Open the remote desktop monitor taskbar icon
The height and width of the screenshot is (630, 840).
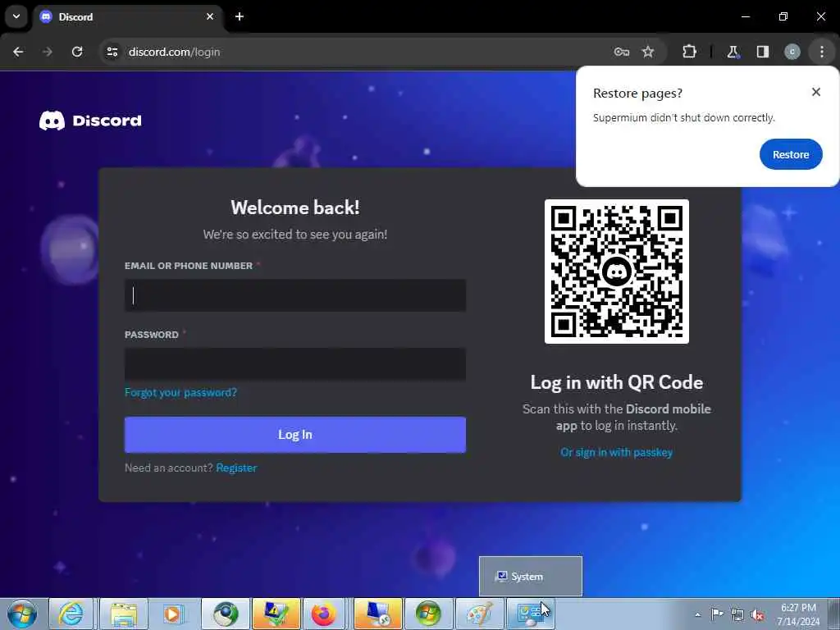pyautogui.click(x=377, y=614)
